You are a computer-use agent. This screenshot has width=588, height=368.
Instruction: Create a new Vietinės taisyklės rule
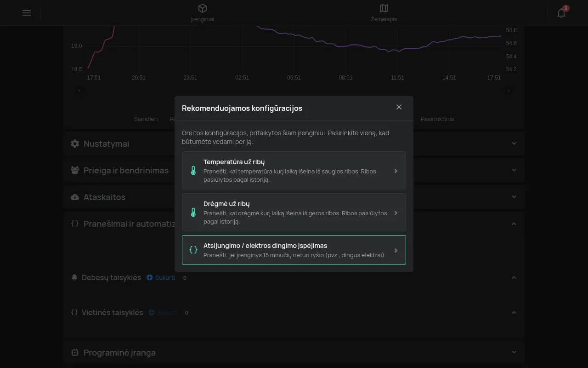(x=163, y=312)
